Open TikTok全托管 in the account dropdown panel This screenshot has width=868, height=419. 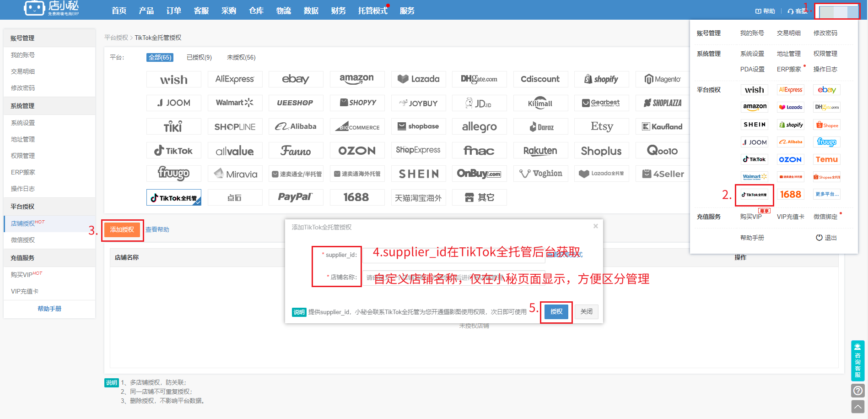click(754, 195)
